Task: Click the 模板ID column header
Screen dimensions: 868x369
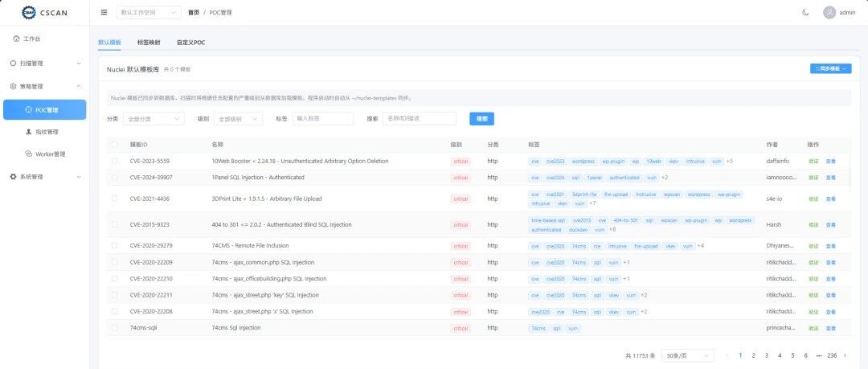Action: [138, 145]
